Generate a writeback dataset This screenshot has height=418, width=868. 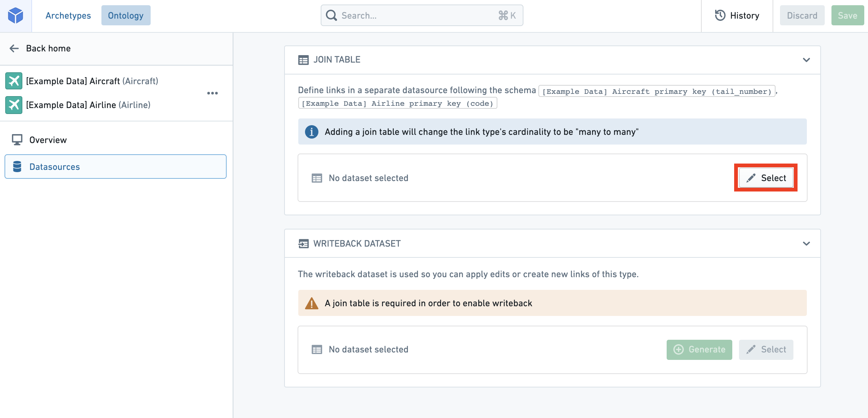point(699,349)
